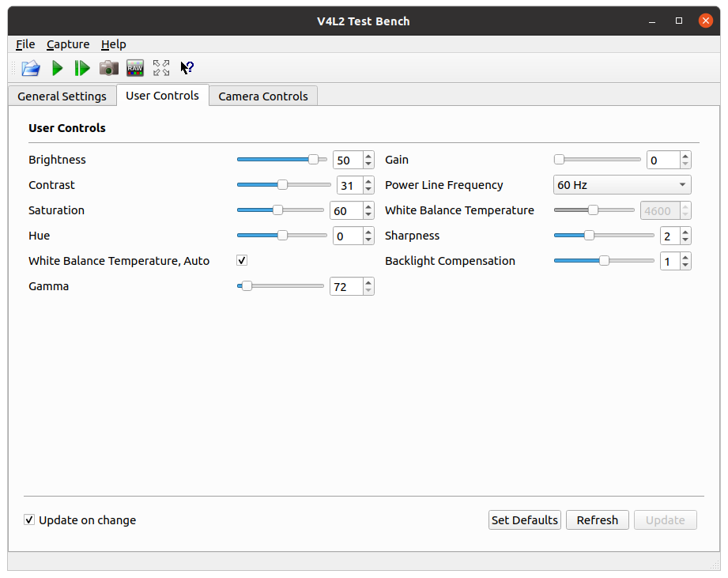Image resolution: width=728 pixels, height=578 pixels.
Task: Decrease Sharpness using spinbox down arrow
Action: [x=685, y=240]
